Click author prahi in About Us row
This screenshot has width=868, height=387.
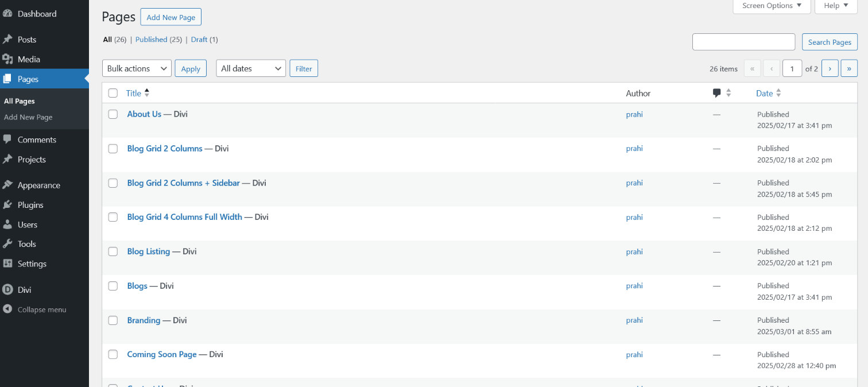[634, 114]
